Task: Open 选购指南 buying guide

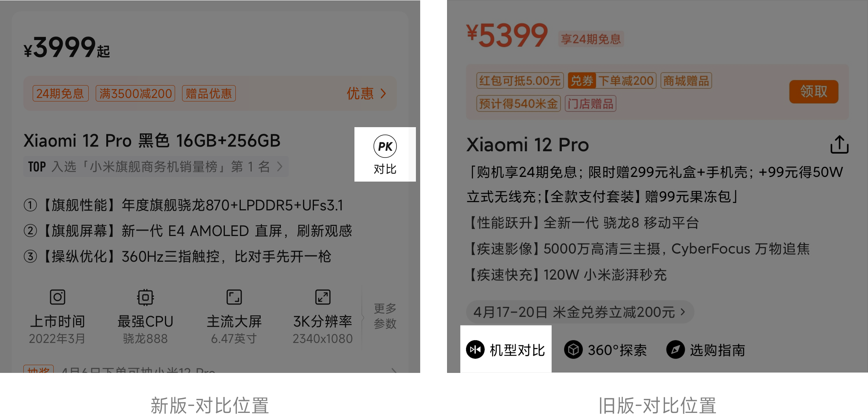Action: [706, 350]
